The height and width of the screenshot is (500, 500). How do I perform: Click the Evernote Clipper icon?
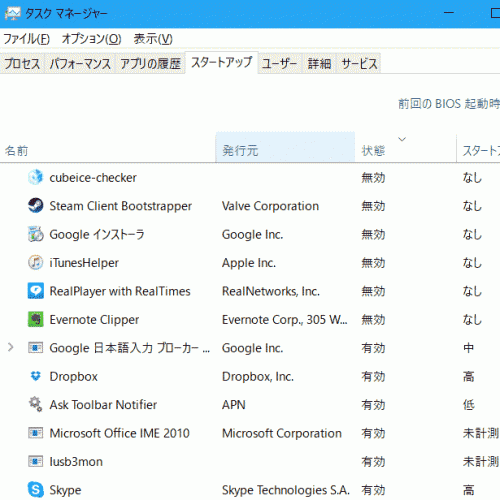pyautogui.click(x=36, y=319)
